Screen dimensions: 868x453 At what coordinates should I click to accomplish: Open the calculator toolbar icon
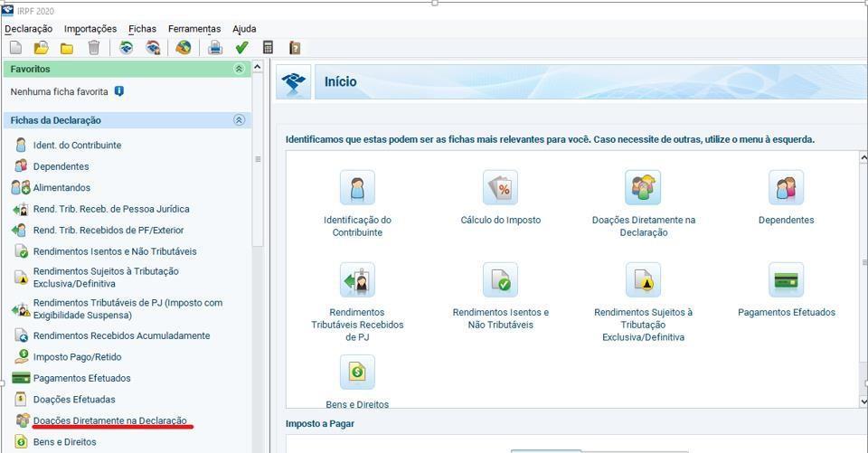[268, 48]
